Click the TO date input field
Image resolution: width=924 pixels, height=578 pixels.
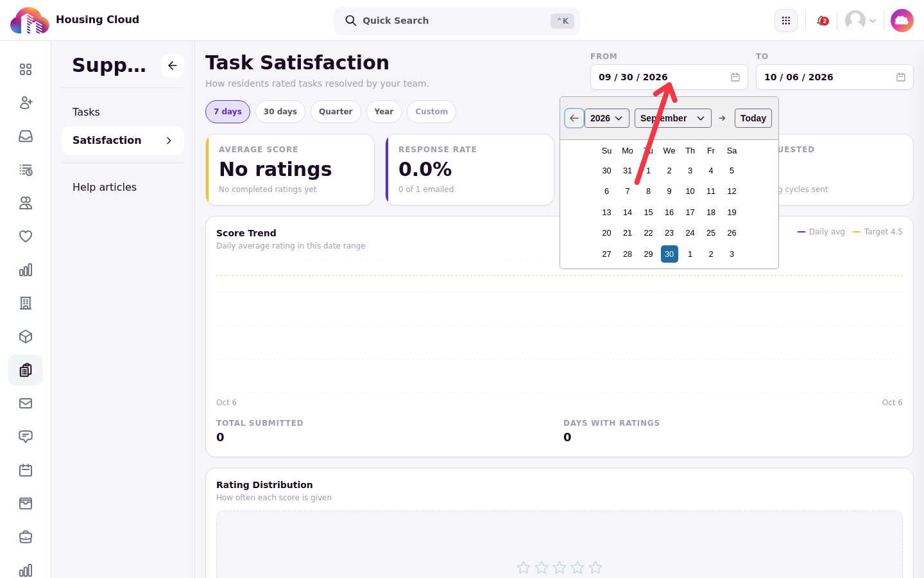pos(835,77)
